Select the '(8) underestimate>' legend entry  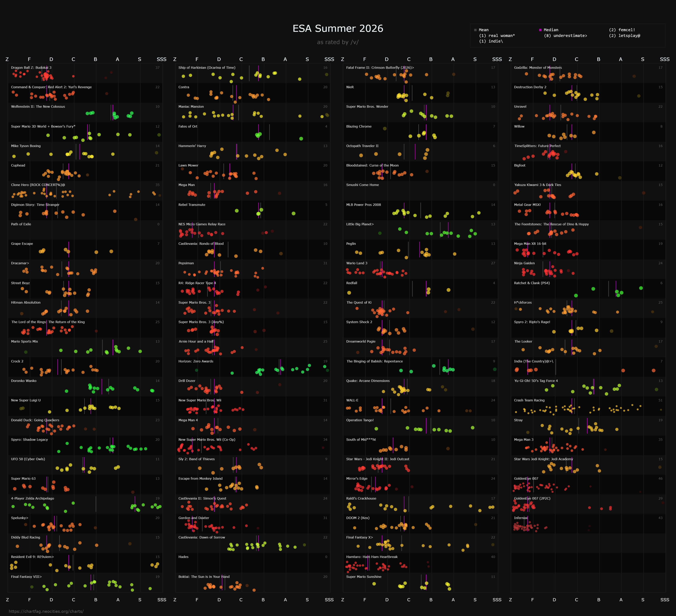coord(566,36)
